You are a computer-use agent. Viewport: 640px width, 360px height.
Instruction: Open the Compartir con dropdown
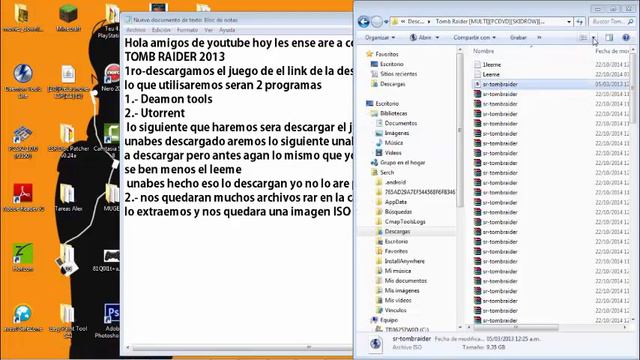474,38
